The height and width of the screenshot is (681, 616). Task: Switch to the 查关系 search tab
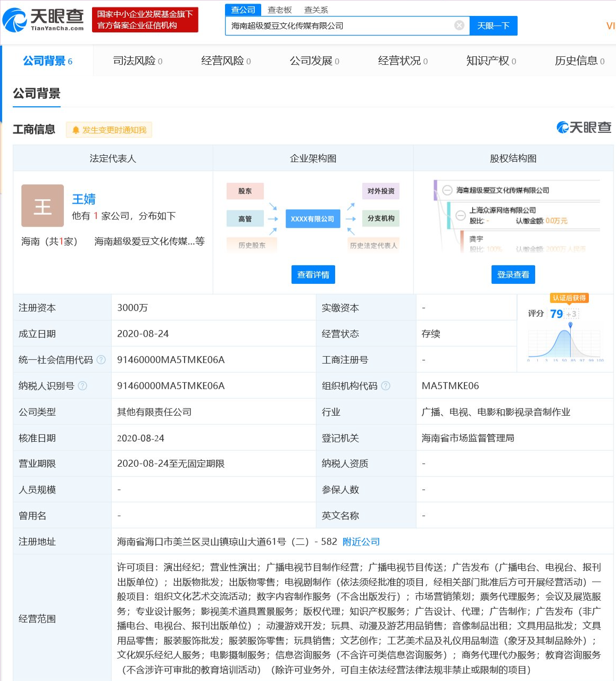tap(316, 10)
